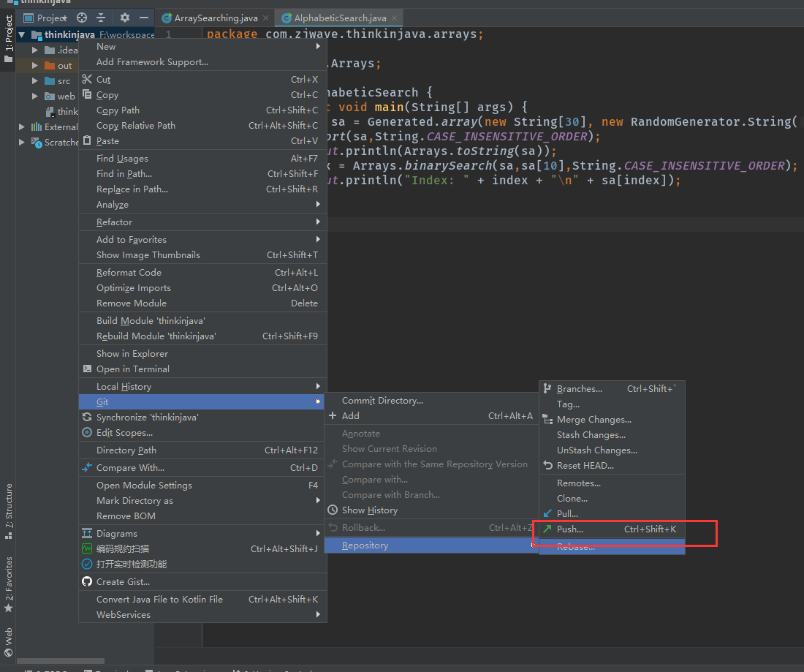Click Reset HEAD in the Git submenu

click(x=585, y=466)
